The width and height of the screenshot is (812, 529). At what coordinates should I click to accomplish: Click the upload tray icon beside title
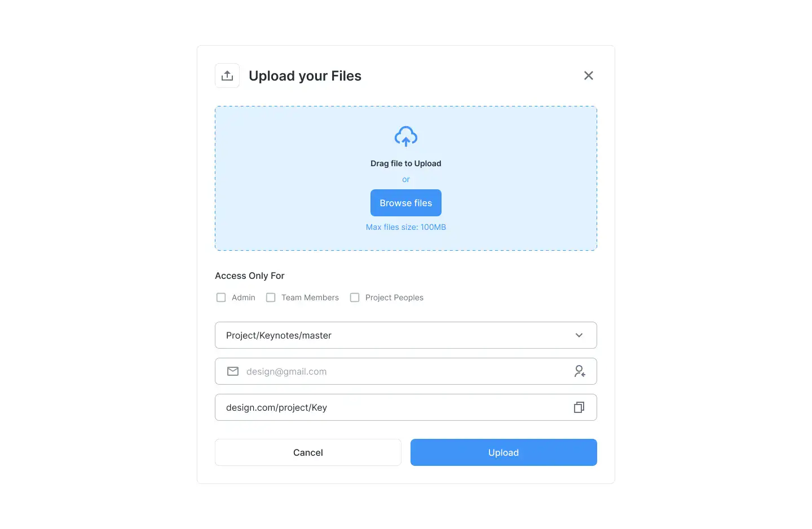click(x=227, y=75)
